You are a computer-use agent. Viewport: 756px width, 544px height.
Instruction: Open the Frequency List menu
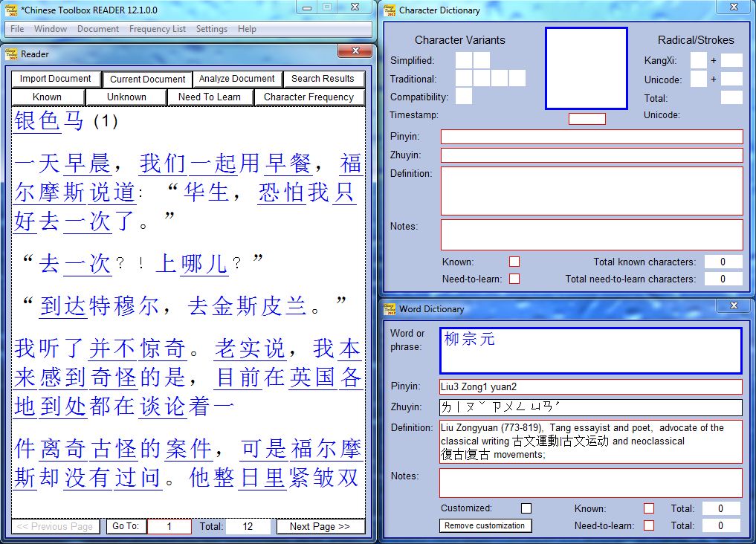click(x=158, y=29)
